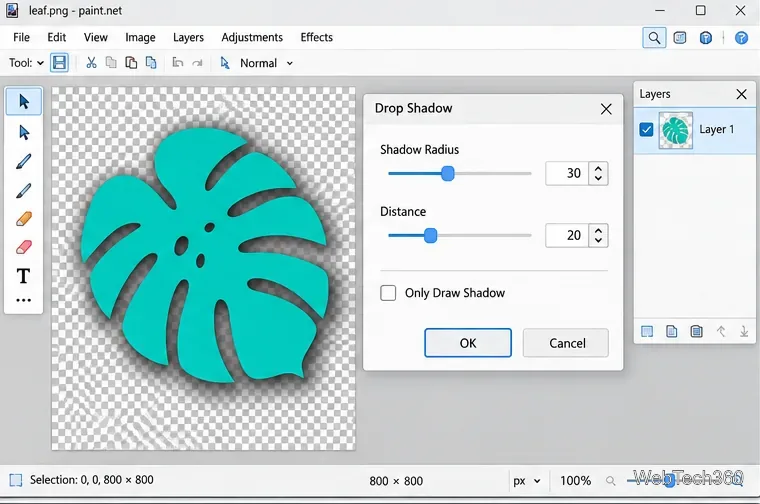Select second arrow tool in toolbox

(24, 132)
